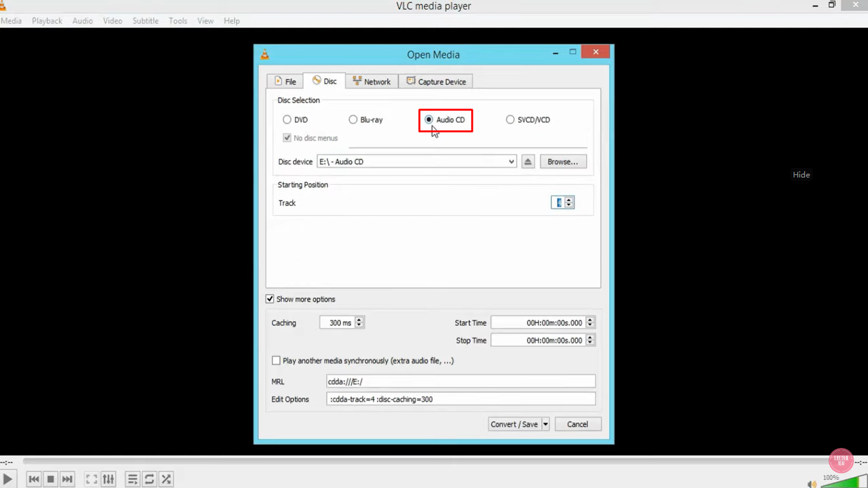Click the Convert / Save button
This screenshot has height=488, width=868.
514,424
